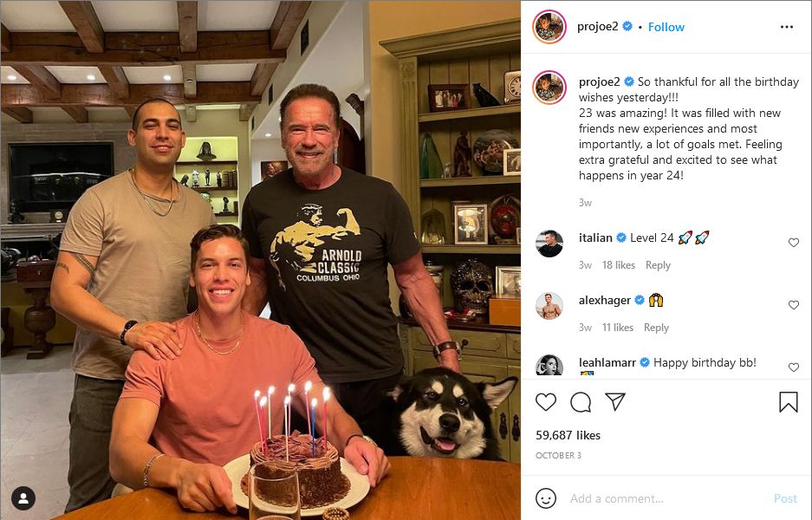The height and width of the screenshot is (520, 812).
Task: Save post with bookmark icon
Action: point(788,402)
